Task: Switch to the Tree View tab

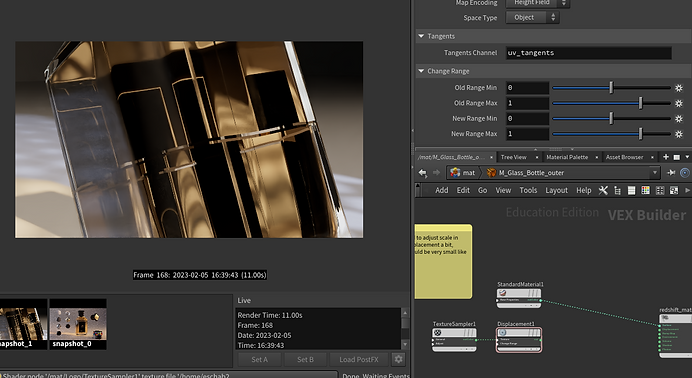Action: [514, 157]
